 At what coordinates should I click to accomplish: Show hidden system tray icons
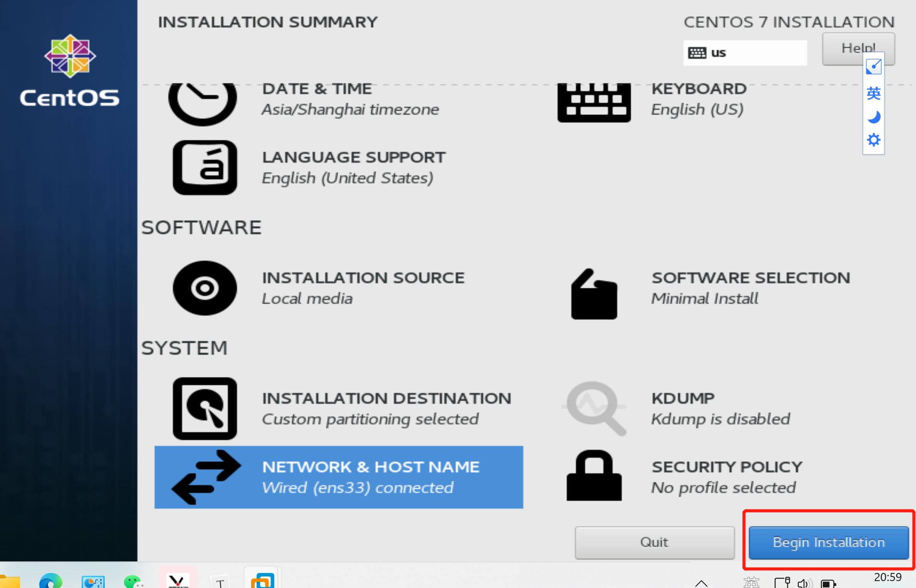tap(701, 583)
